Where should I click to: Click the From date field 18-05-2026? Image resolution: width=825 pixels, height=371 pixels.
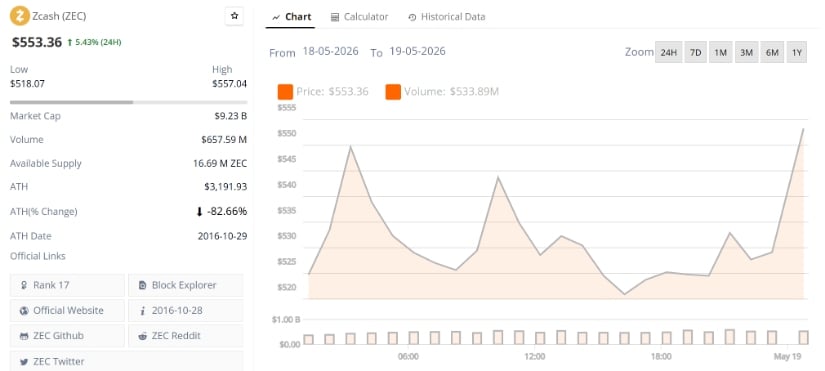click(x=330, y=52)
